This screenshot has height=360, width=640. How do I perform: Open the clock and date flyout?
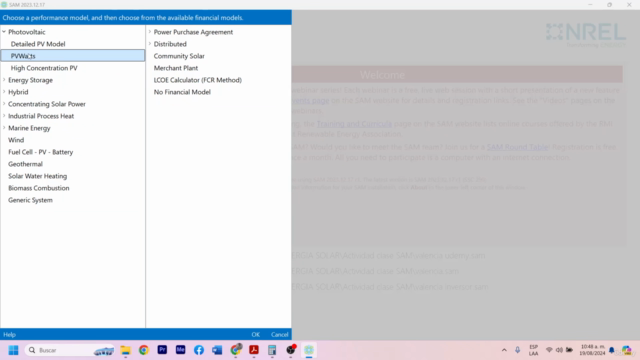click(592, 350)
